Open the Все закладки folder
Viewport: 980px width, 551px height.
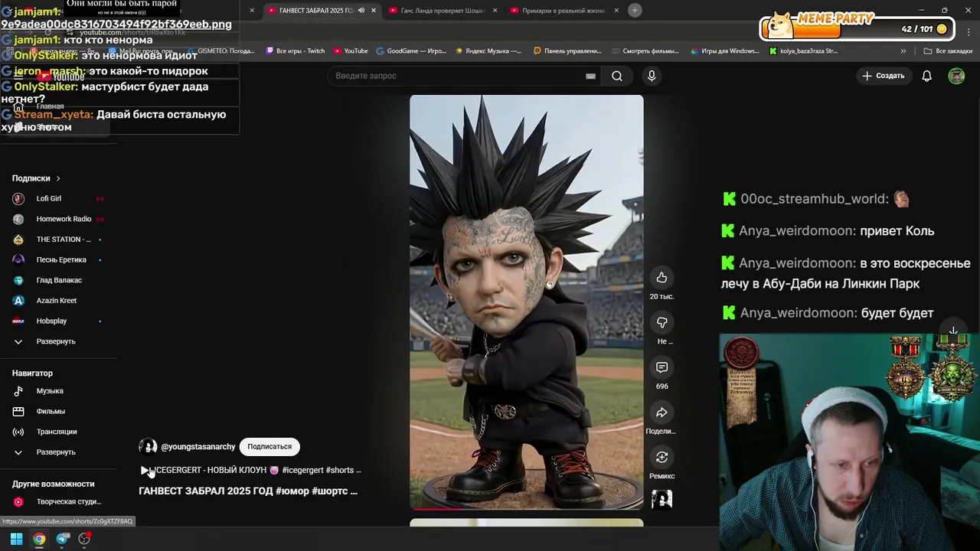point(948,51)
